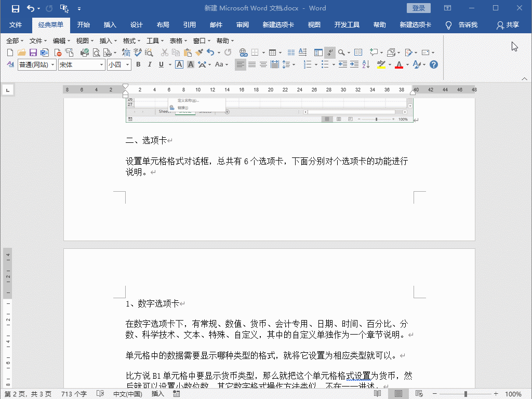Open the 经典菜单 ribbon tab
532x399 pixels.
click(51, 25)
